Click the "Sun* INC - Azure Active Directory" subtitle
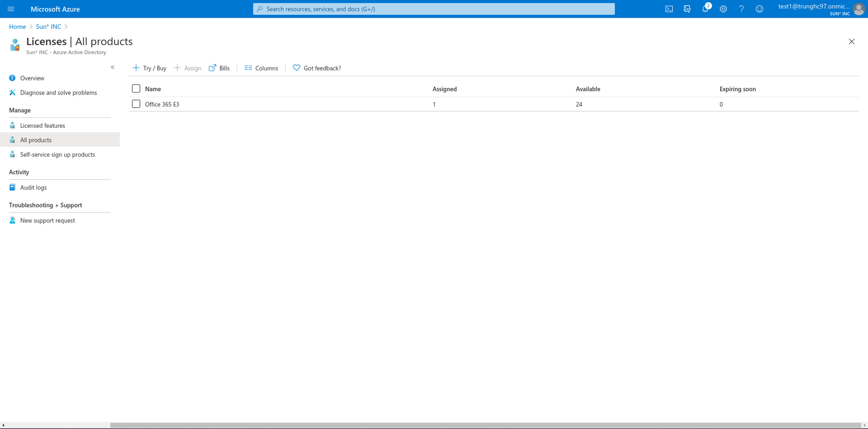Image resolution: width=868 pixels, height=429 pixels. coord(66,52)
